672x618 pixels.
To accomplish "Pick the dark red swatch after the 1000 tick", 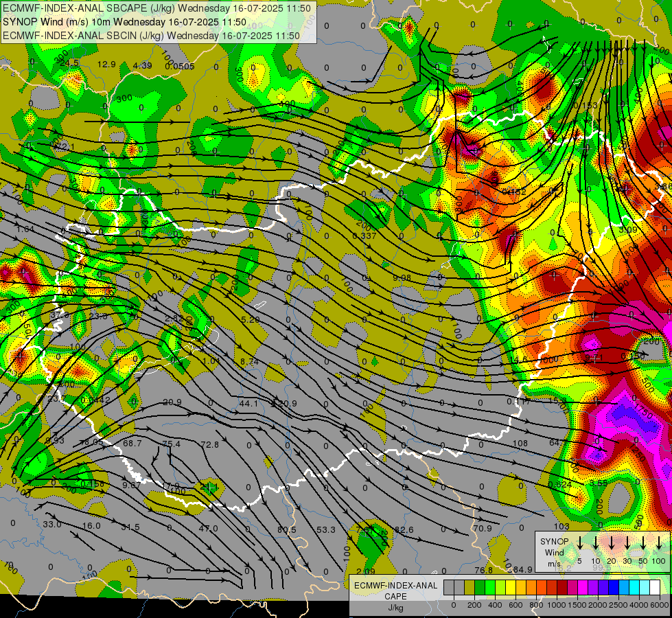I will 562,587.
